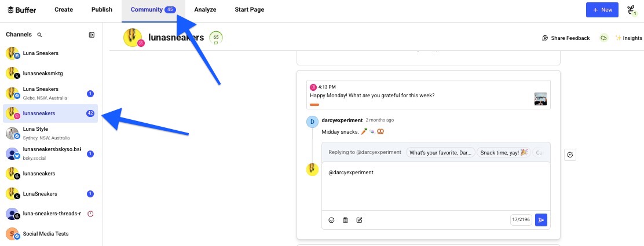Use suggested reply What's your favorite
The width and height of the screenshot is (644, 246).
click(x=441, y=152)
